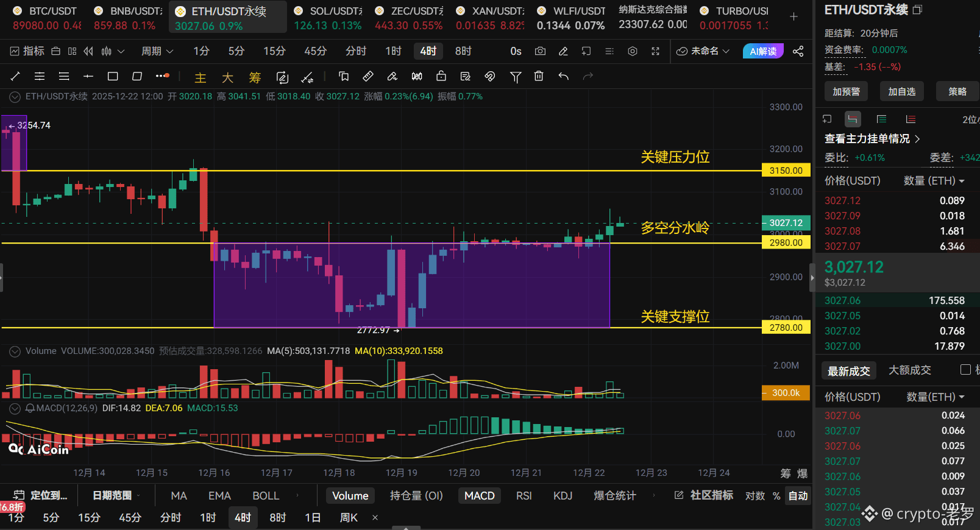The image size is (980, 530).
Task: Select the 周K timeframe at bottom
Action: click(x=349, y=518)
